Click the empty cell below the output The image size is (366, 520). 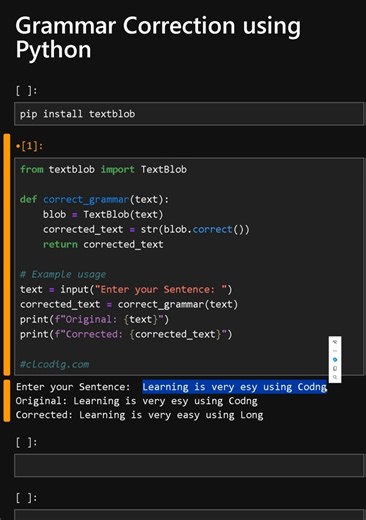[x=189, y=465]
